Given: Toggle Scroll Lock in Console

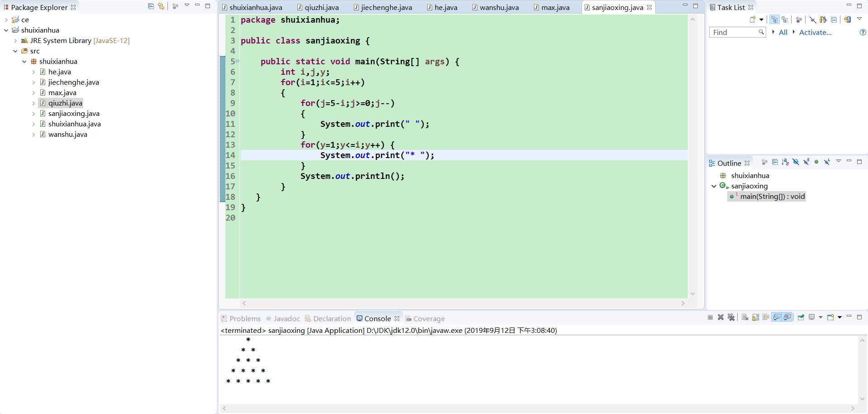Looking at the screenshot, I should coord(755,318).
